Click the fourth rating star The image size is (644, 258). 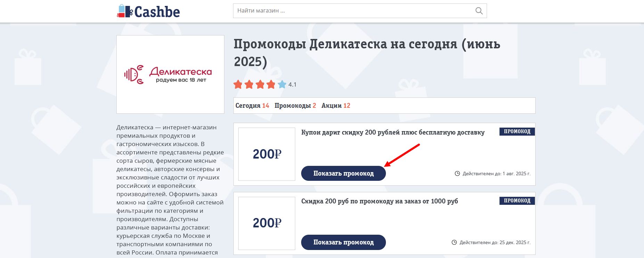click(271, 84)
